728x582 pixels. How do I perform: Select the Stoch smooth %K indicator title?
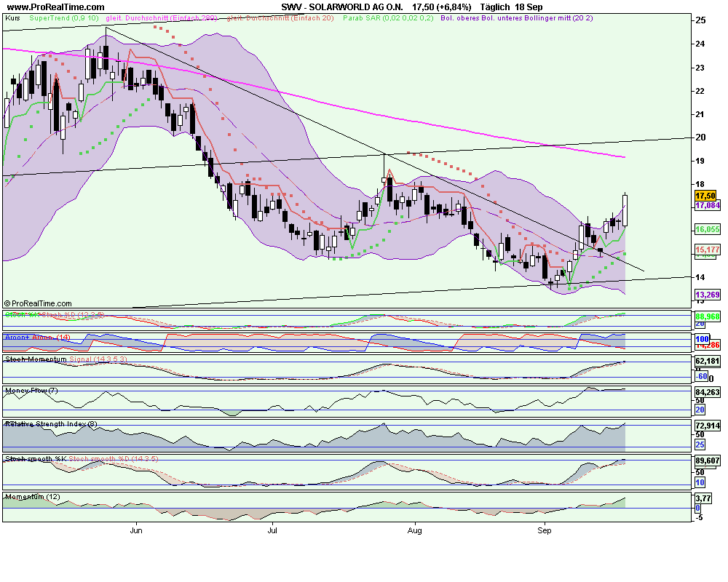[x=36, y=459]
